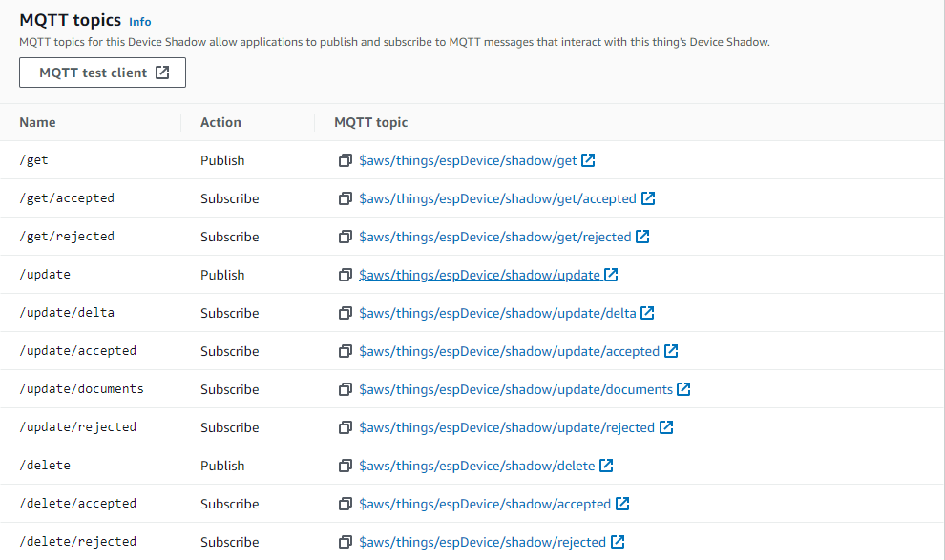Copy the /update/rejected MQTT topic
The height and width of the screenshot is (560, 945).
[345, 427]
